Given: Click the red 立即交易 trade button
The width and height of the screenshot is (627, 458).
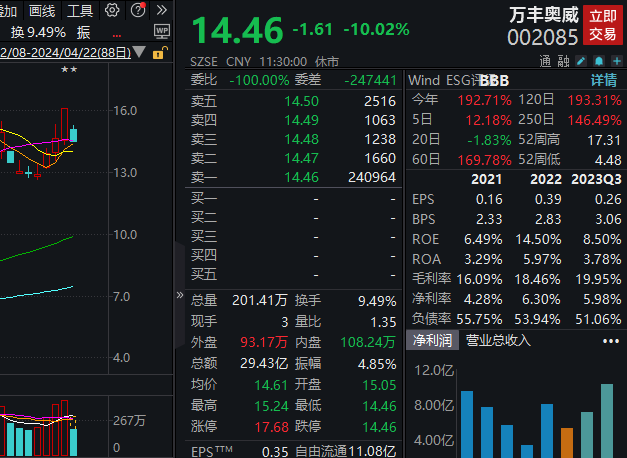Looking at the screenshot, I should point(603,25).
